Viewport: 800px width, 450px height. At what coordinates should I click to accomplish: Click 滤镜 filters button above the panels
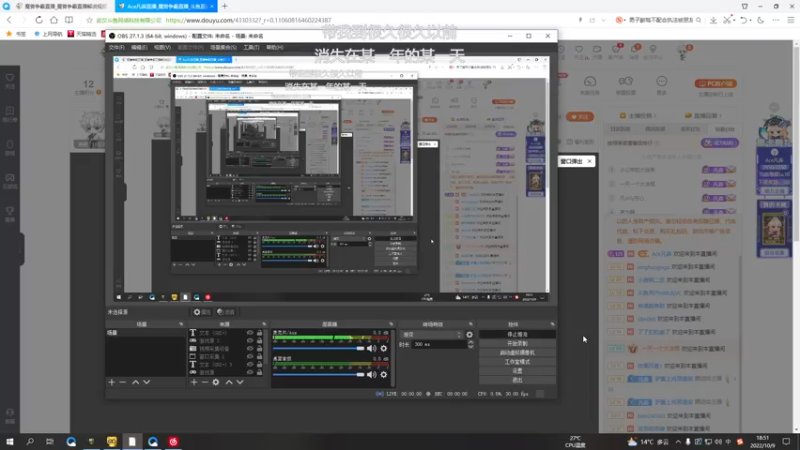[226, 312]
